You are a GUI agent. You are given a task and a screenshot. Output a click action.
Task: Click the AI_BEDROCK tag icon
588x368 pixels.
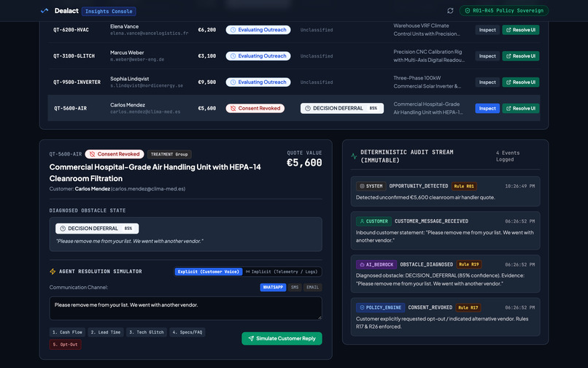(362, 265)
